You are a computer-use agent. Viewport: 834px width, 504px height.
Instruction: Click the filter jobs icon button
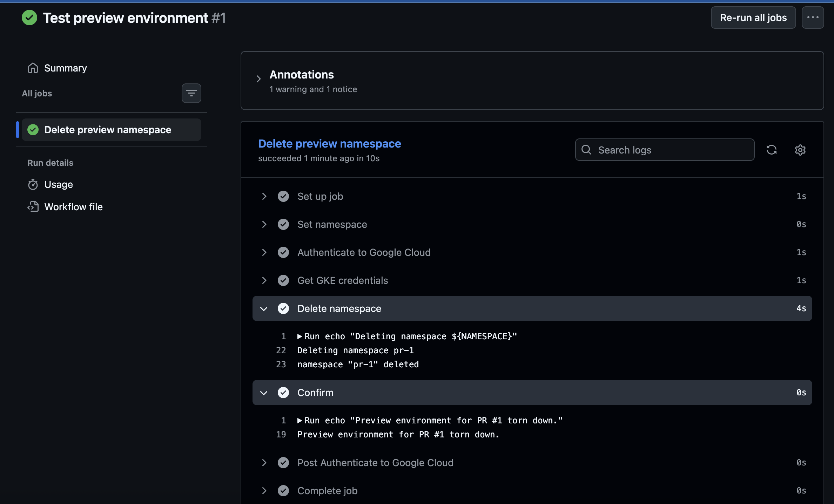tap(191, 93)
